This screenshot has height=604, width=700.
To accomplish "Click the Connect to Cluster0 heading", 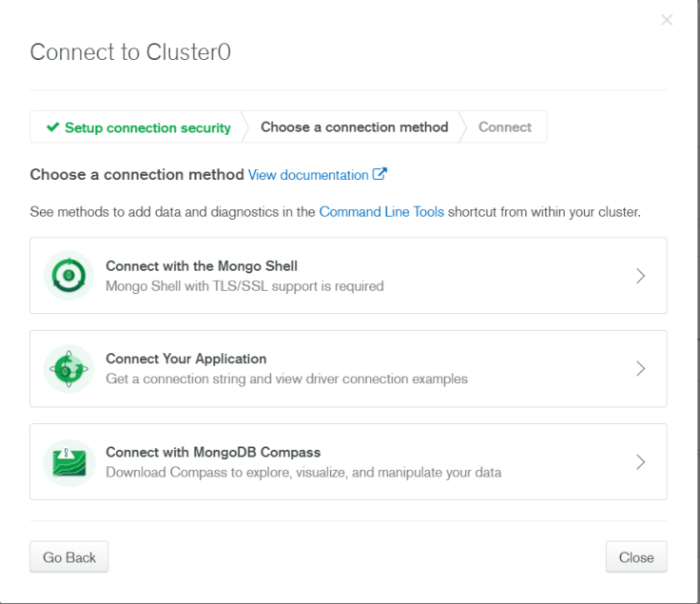I will coord(130,52).
